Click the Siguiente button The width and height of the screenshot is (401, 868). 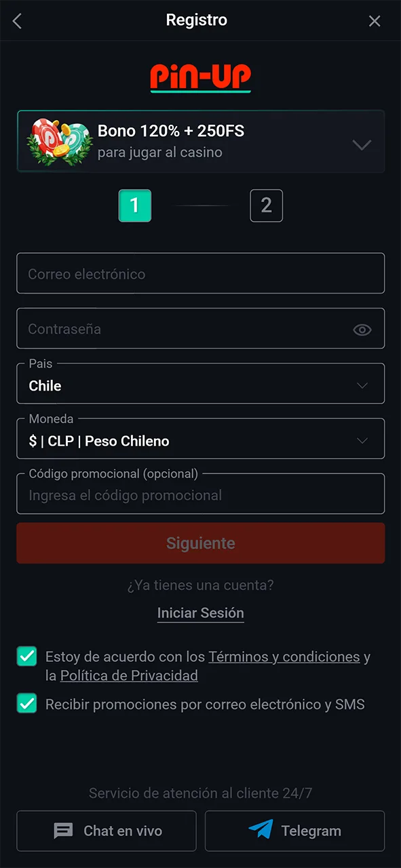tap(200, 543)
